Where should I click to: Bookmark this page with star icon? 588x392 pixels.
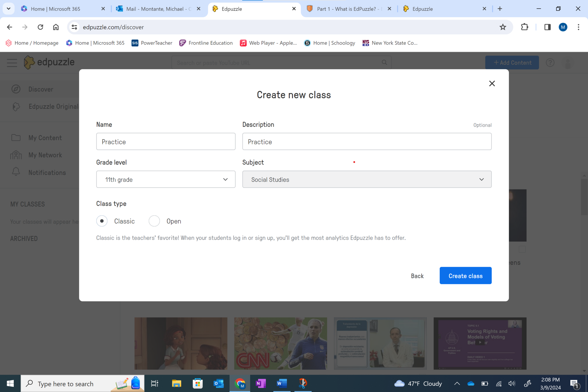(x=502, y=27)
